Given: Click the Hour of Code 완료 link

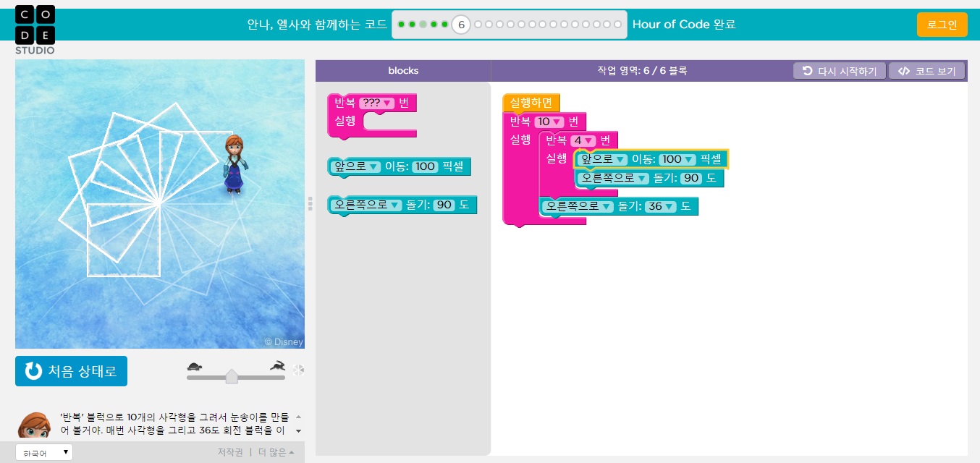Looking at the screenshot, I should [x=684, y=25].
